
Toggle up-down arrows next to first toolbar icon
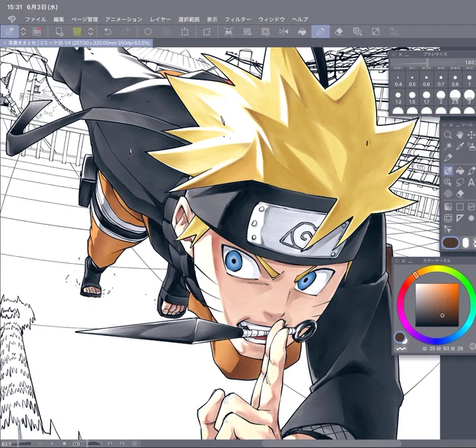23,31
